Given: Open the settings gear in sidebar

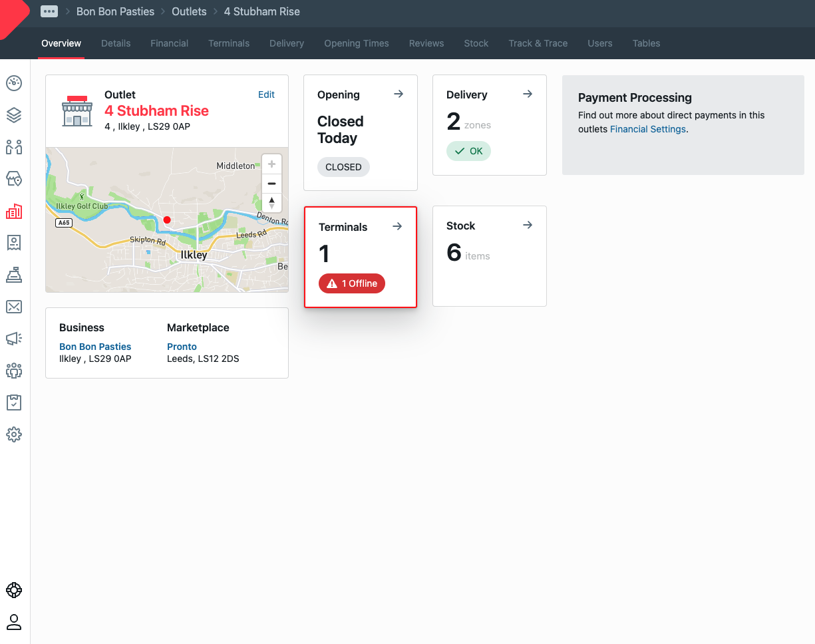Looking at the screenshot, I should [14, 434].
